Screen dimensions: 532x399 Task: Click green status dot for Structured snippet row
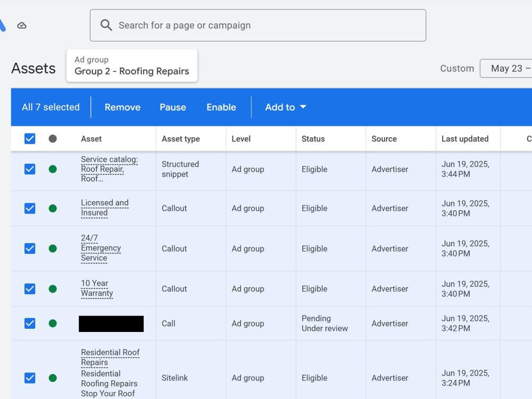tap(53, 169)
